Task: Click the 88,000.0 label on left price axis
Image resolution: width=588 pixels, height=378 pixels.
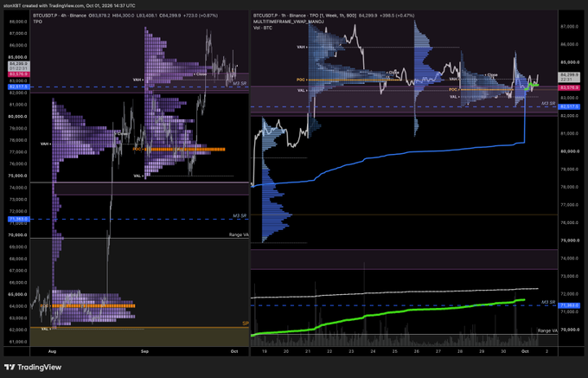Action: tap(18, 22)
